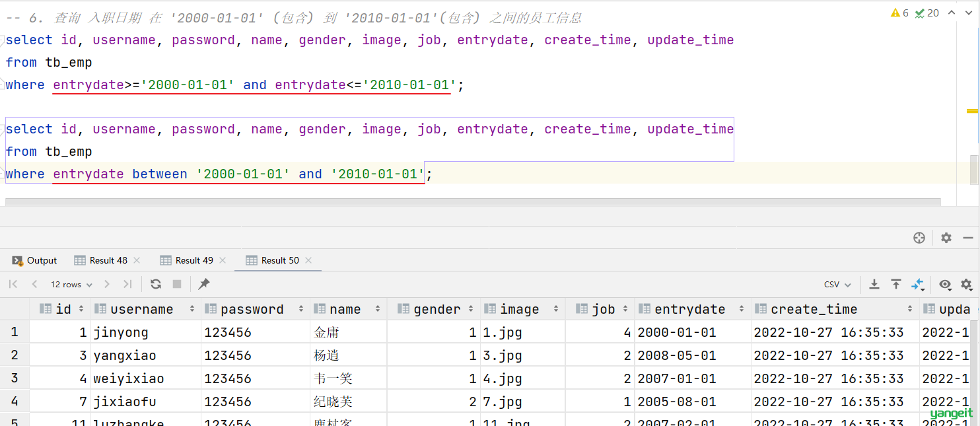Click the entrydate column header
Image resolution: width=980 pixels, height=426 pixels.
click(x=692, y=309)
